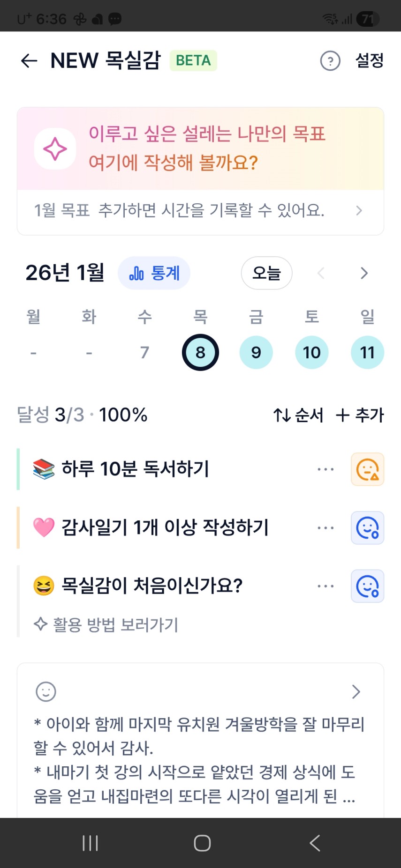This screenshot has height=868, width=401.
Task: Open the 활용 방법 보러가기 link
Action: click(107, 625)
